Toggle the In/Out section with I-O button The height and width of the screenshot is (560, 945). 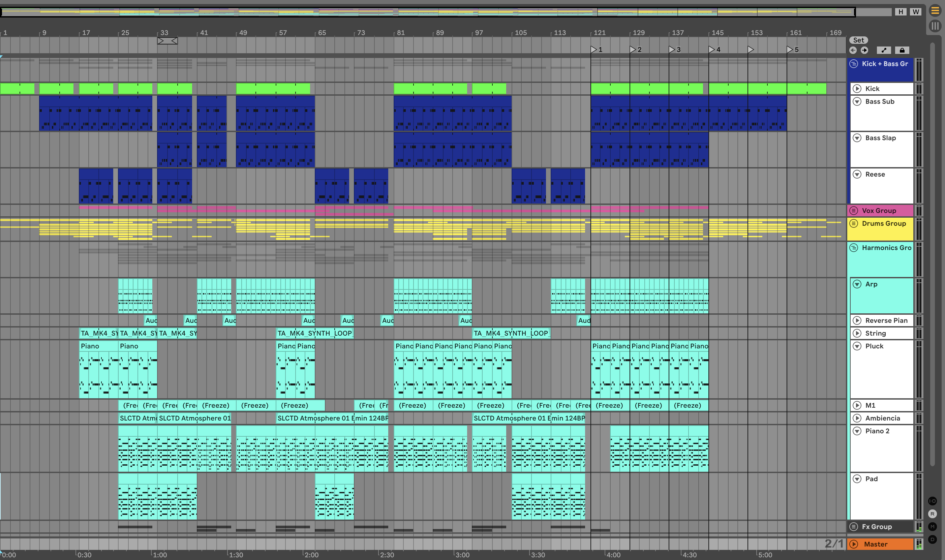932,501
